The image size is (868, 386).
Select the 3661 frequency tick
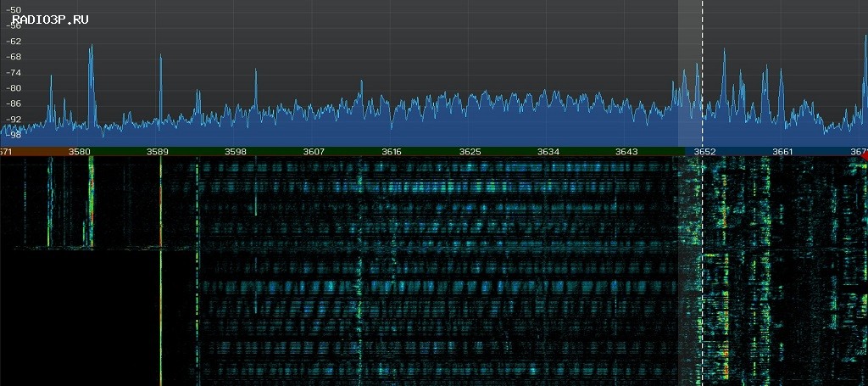(x=782, y=152)
